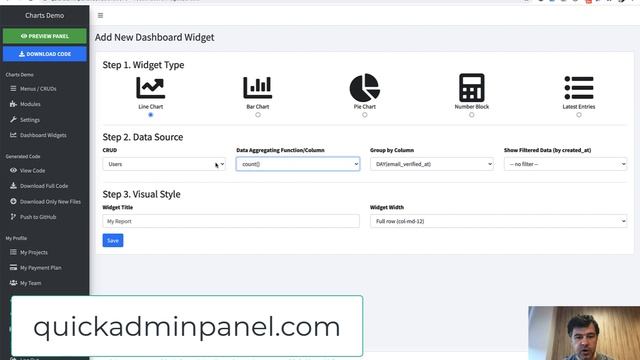
Task: Click the My Team link
Action: click(31, 283)
